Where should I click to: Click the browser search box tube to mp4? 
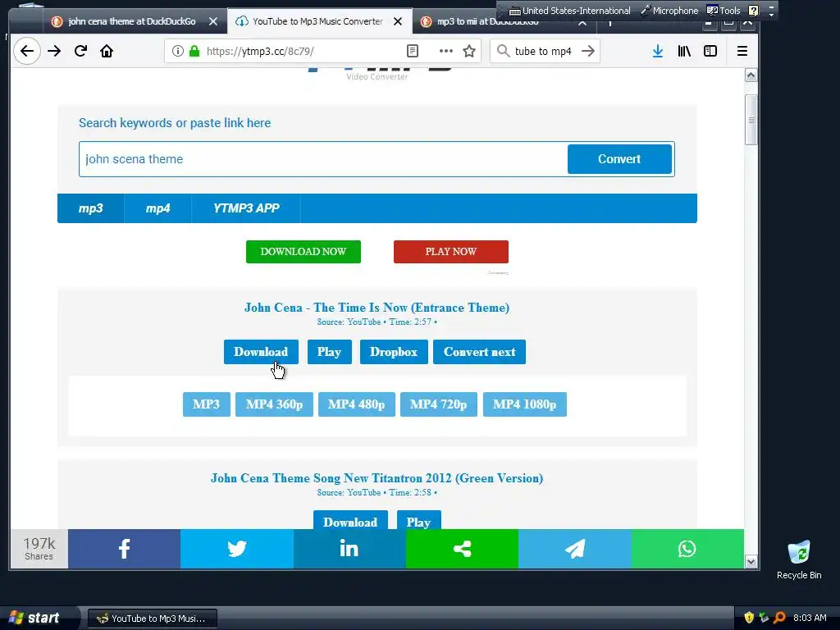click(x=543, y=51)
